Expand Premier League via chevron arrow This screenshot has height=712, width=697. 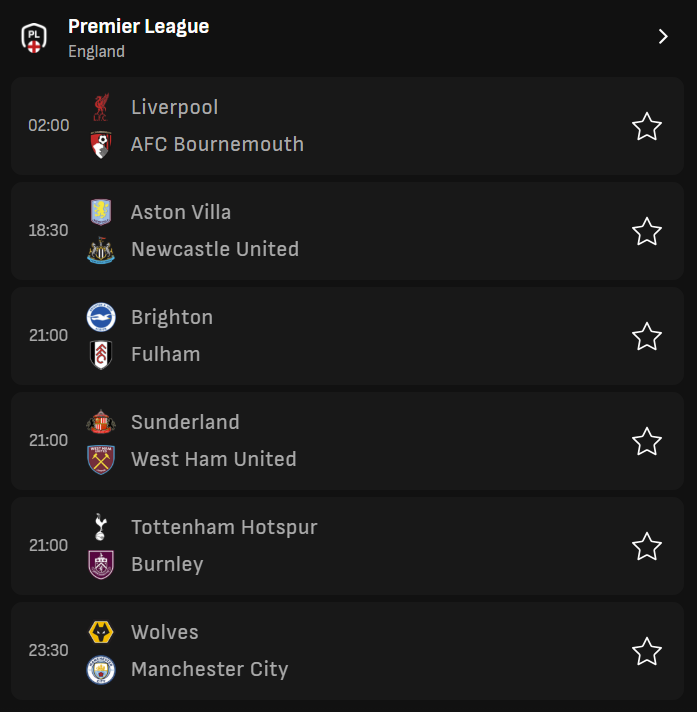coord(663,36)
